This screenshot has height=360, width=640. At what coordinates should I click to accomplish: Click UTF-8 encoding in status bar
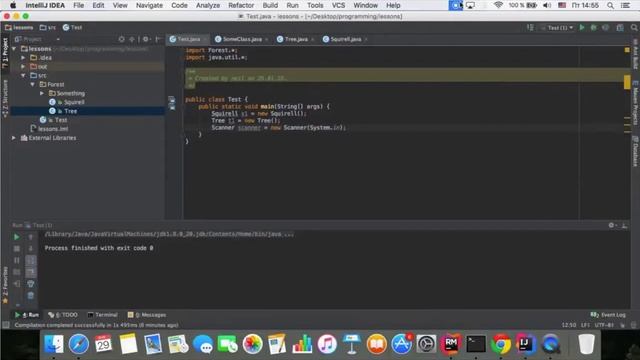coord(604,325)
